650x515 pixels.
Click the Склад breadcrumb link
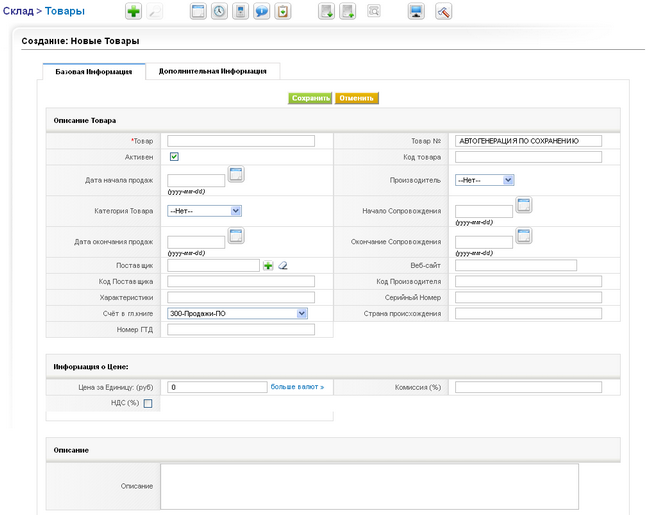(x=18, y=11)
